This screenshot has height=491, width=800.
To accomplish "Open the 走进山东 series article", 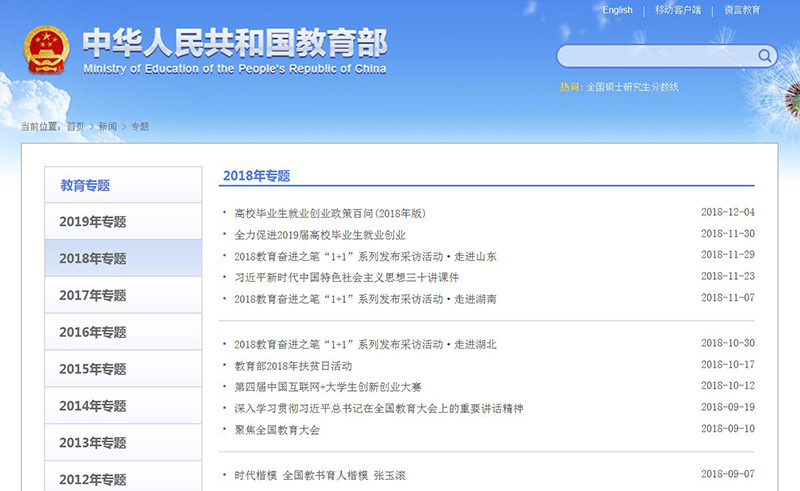I will [x=365, y=256].
